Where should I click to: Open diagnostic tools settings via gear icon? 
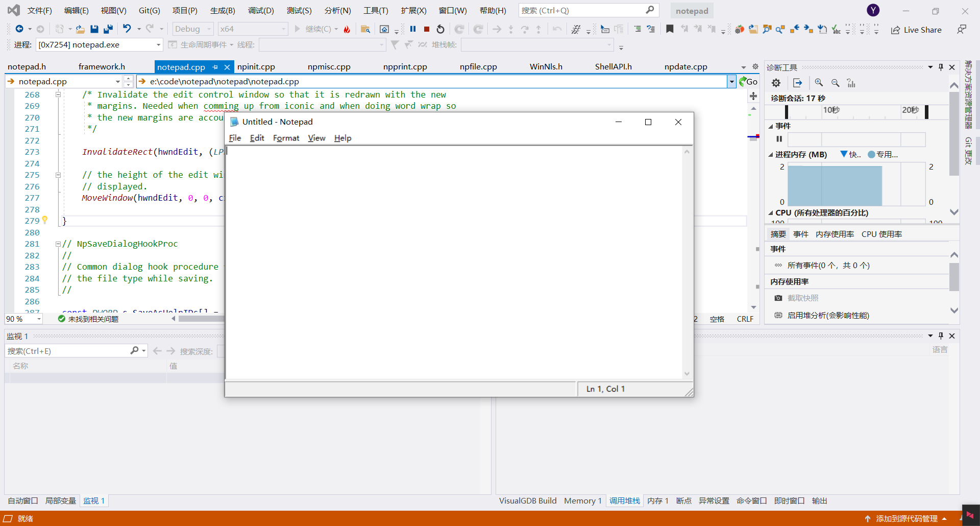coord(775,83)
